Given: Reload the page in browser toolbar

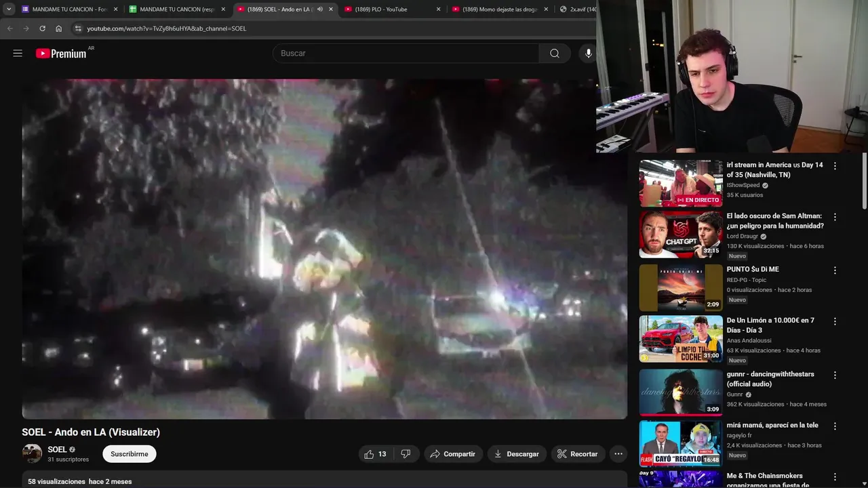Looking at the screenshot, I should [42, 28].
